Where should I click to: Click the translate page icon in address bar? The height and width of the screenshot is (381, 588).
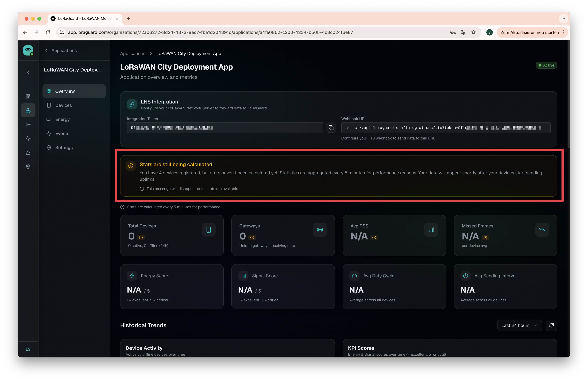click(463, 32)
